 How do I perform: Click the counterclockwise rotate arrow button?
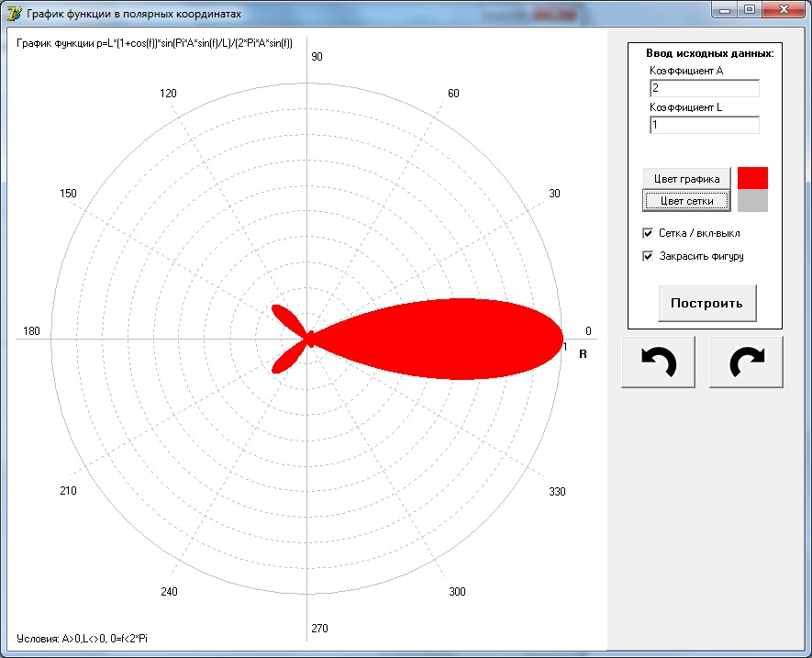(x=658, y=362)
